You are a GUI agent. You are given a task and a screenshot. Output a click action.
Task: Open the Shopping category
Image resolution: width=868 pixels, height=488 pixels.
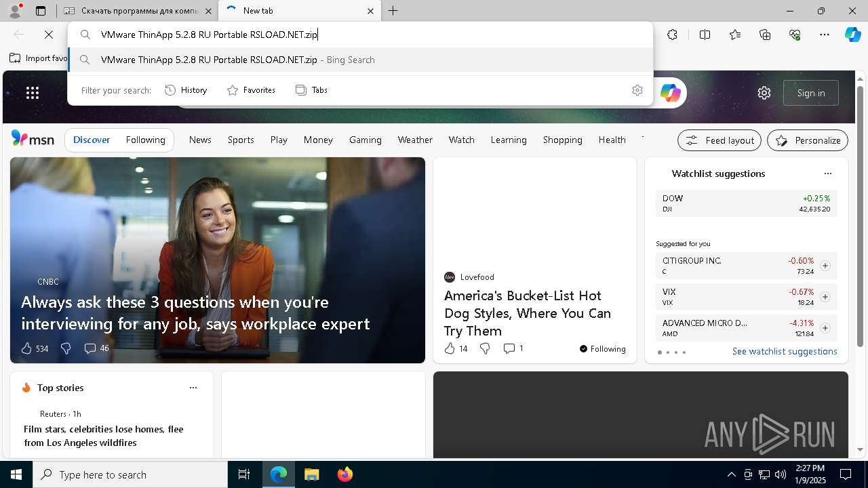pyautogui.click(x=562, y=140)
